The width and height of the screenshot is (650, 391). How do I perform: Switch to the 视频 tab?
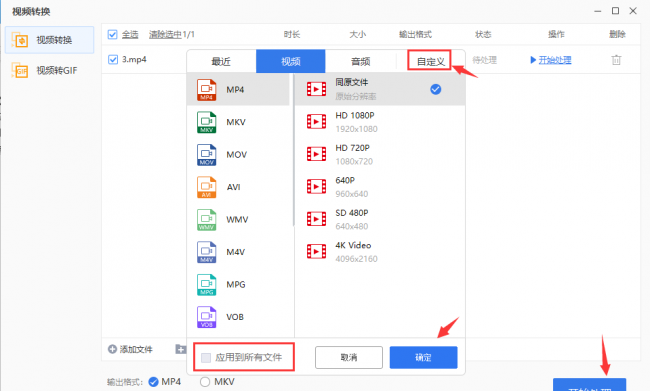tap(291, 61)
